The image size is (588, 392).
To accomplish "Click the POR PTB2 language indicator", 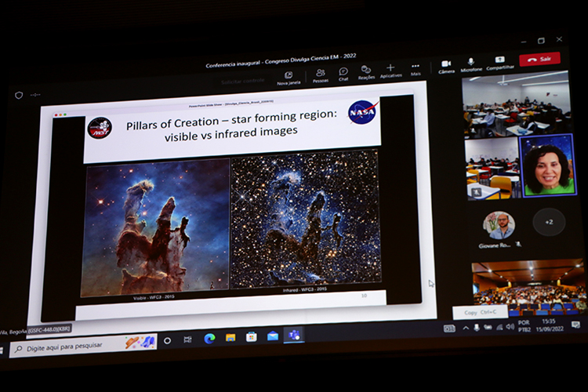I will point(524,326).
